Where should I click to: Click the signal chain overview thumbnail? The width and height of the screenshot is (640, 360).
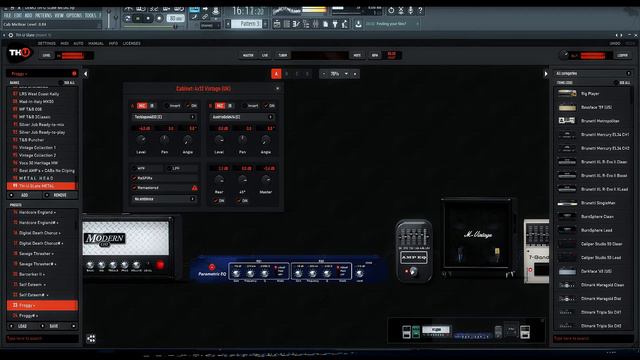point(466,331)
